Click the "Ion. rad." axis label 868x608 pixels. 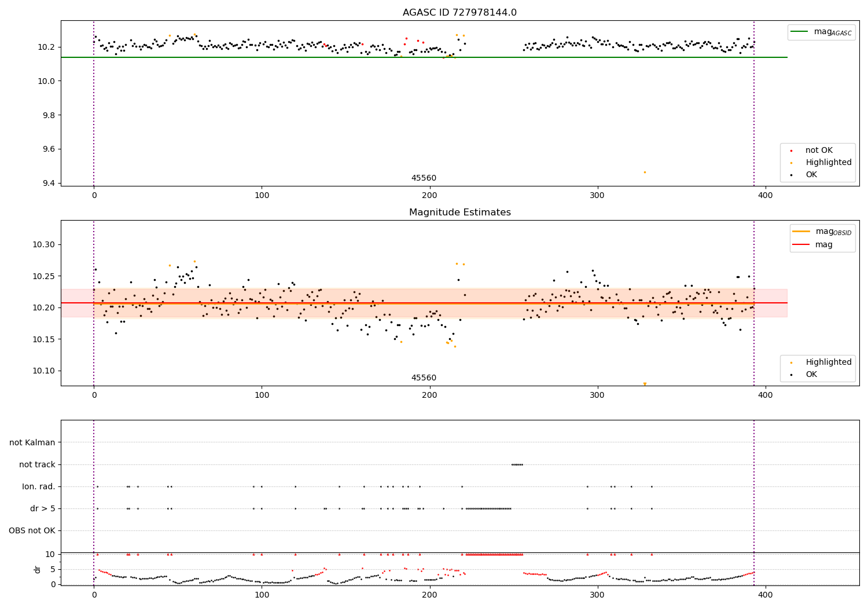click(39, 486)
